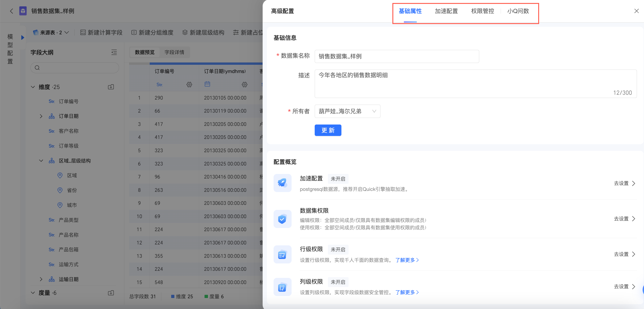This screenshot has width=644, height=309.
Task: Switch to the 基础属性 tab
Action: click(410, 11)
